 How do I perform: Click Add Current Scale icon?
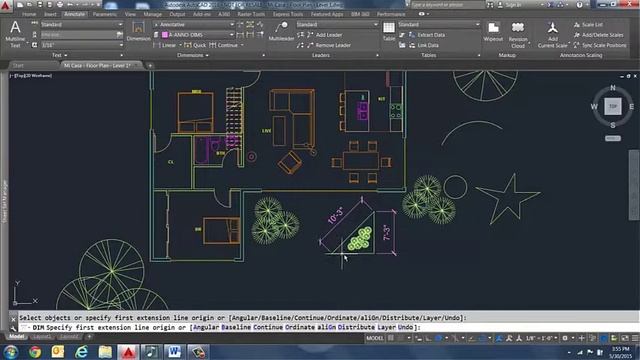click(553, 34)
